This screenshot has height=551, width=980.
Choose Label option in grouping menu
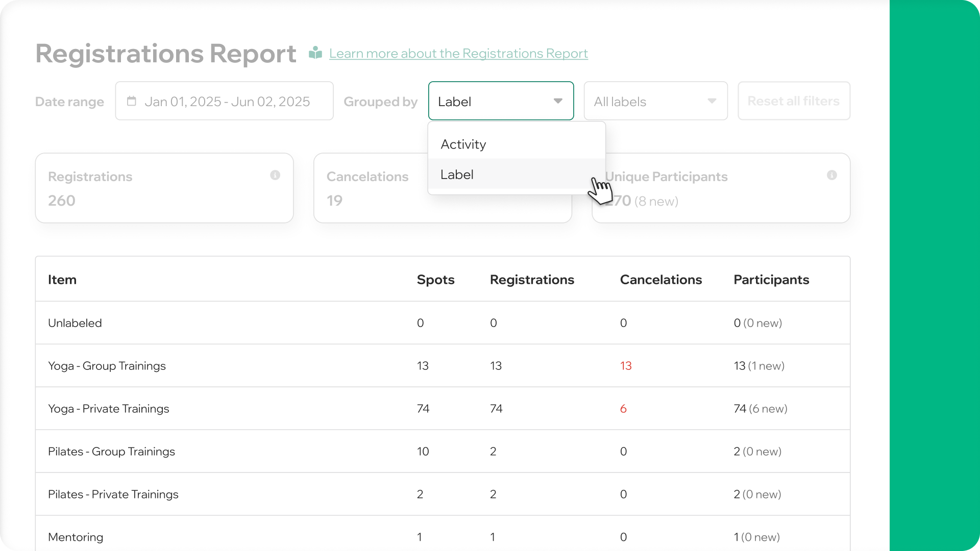pos(457,174)
